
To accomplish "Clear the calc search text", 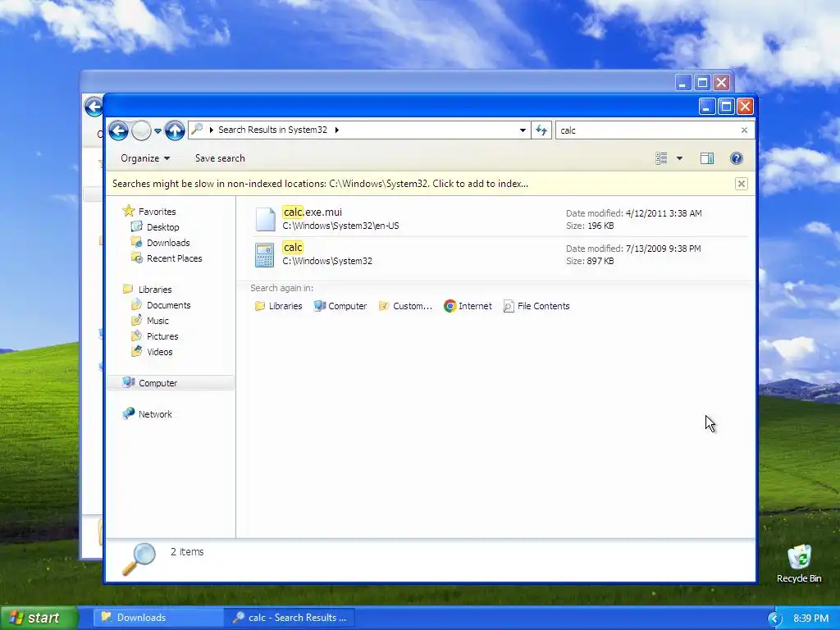I will tap(744, 130).
